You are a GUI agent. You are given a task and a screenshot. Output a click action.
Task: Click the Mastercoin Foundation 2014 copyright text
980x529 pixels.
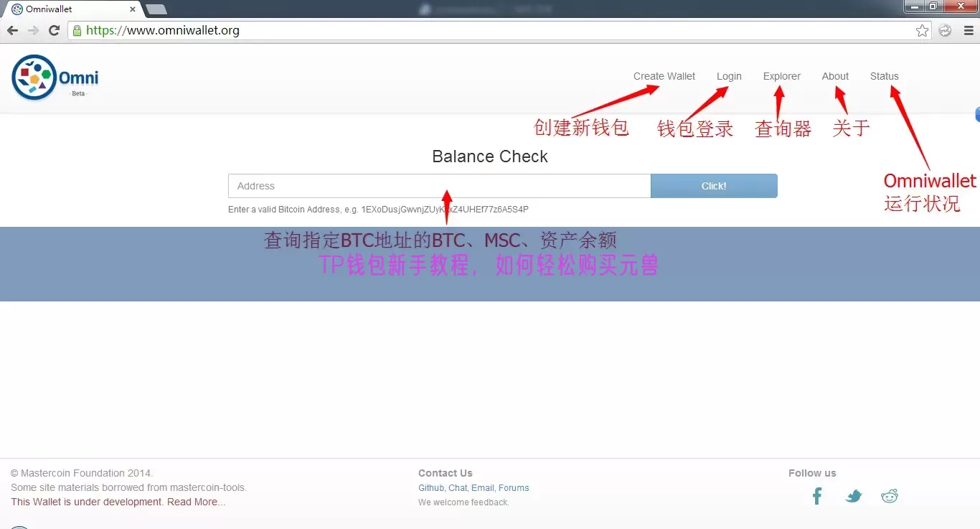82,473
